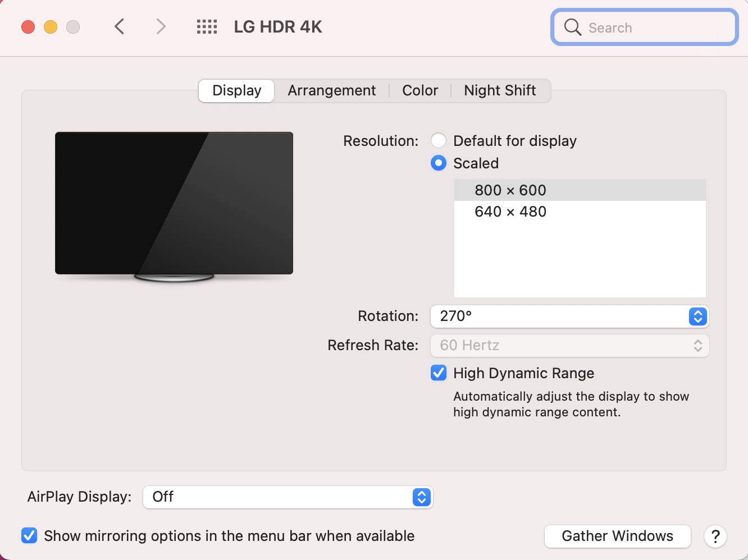The height and width of the screenshot is (560, 748).
Task: Minimize the LG HDR 4K window
Action: (51, 27)
